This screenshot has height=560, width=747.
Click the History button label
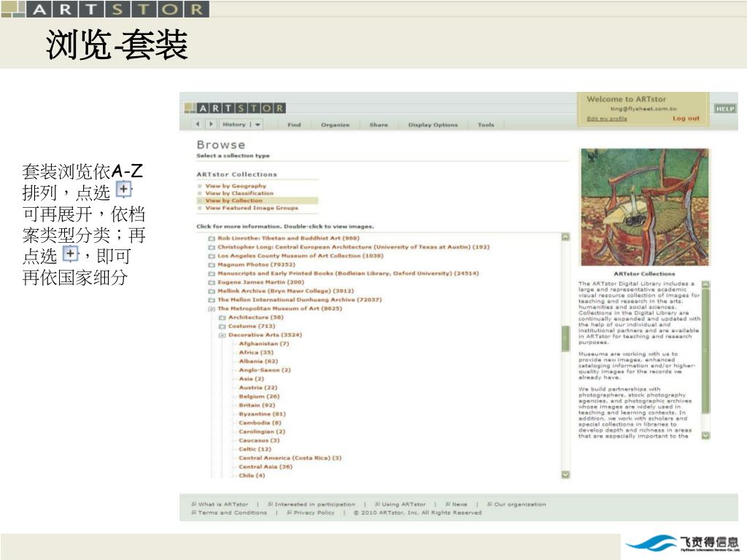click(x=234, y=125)
